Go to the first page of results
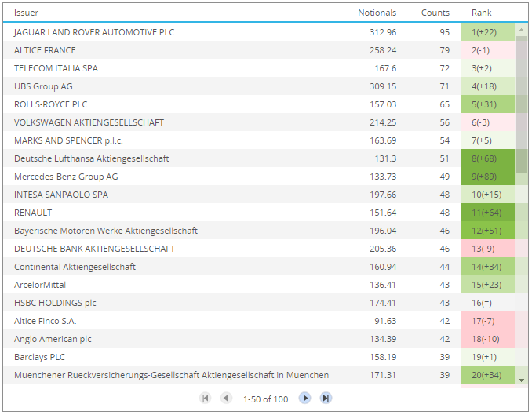Screen dimensions: 532x415 205,398
